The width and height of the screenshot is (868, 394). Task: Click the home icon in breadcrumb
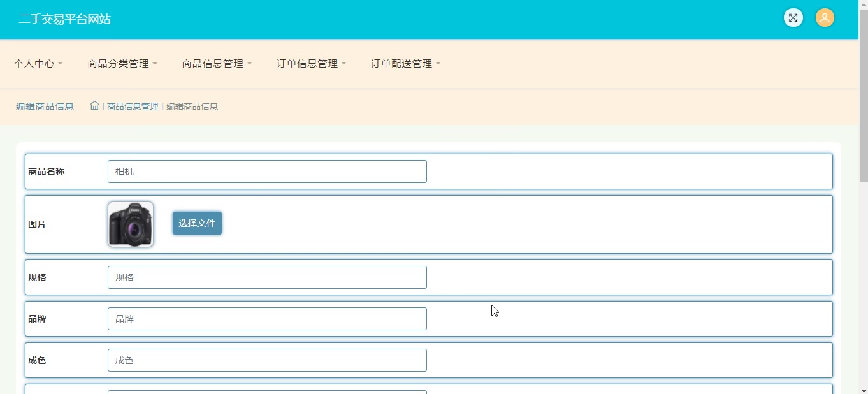pos(94,106)
